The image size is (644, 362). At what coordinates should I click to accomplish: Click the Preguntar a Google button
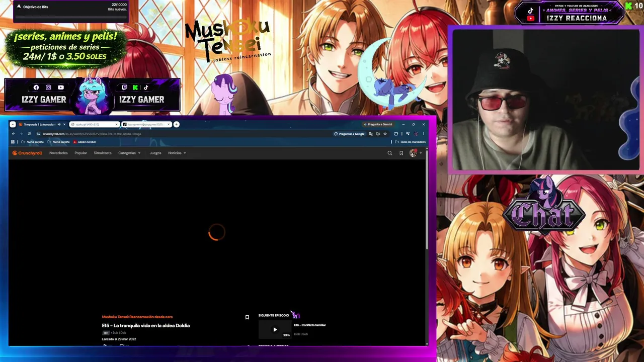coord(349,134)
